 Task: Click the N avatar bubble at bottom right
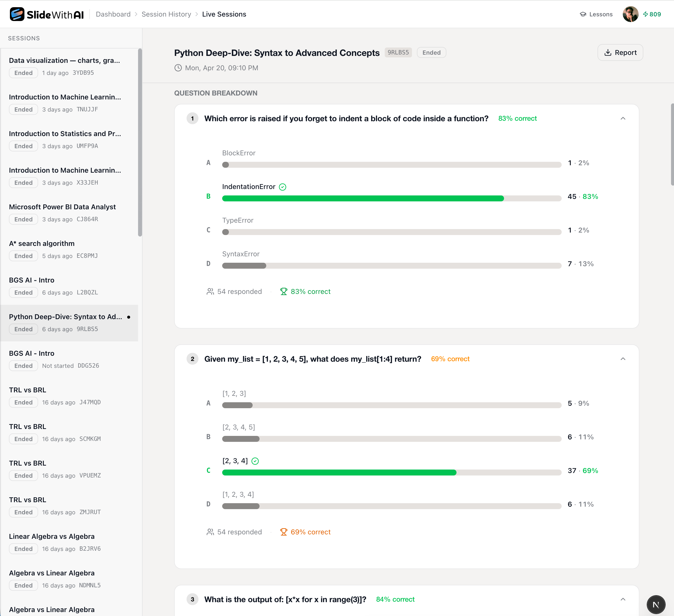[656, 604]
